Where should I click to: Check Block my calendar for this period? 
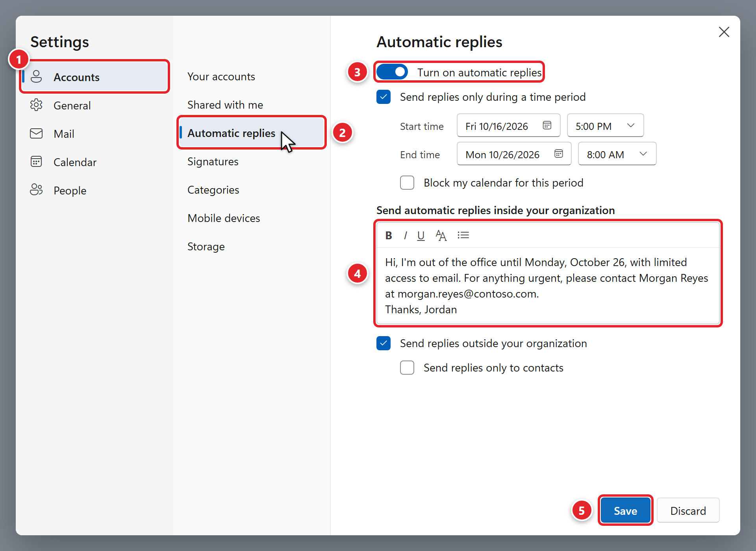(x=407, y=183)
